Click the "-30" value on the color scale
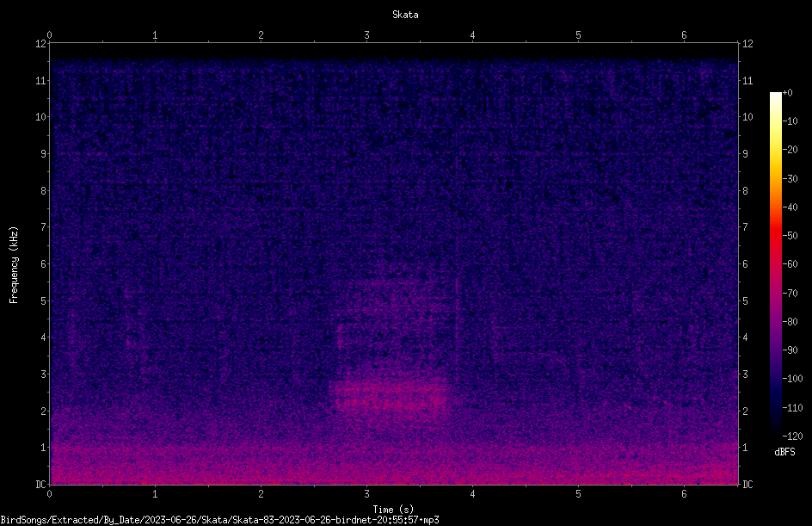Image resolution: width=812 pixels, height=526 pixels. (790, 179)
